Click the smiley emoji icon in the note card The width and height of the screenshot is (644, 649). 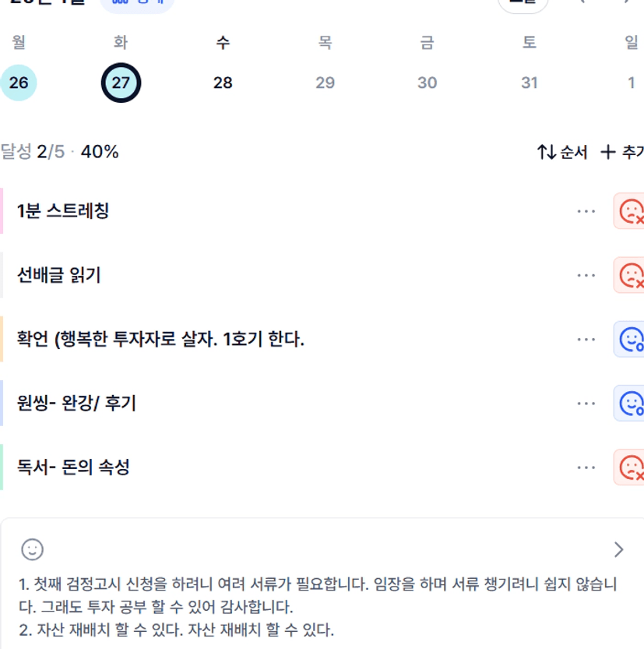pyautogui.click(x=32, y=549)
